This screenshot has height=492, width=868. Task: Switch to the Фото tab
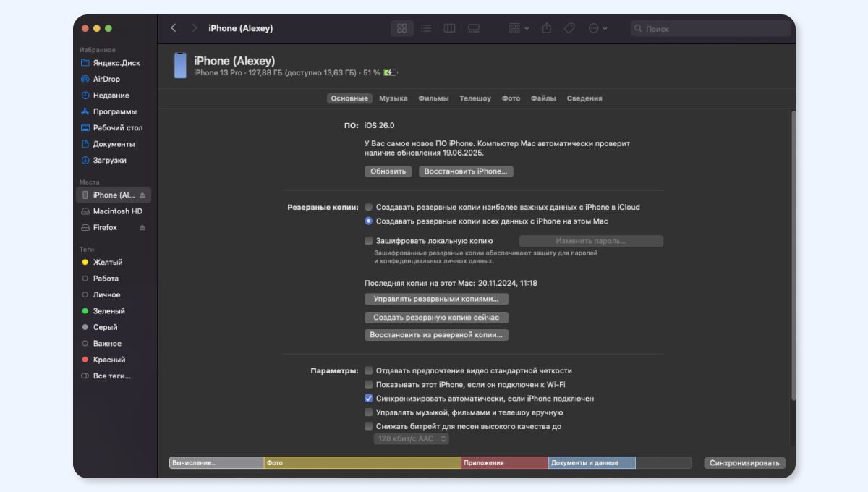[x=511, y=98]
